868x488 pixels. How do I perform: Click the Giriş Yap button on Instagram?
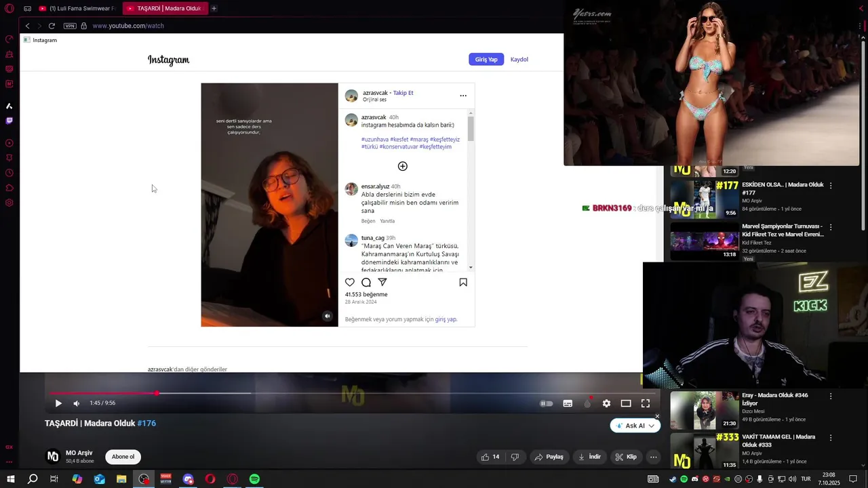pos(486,60)
